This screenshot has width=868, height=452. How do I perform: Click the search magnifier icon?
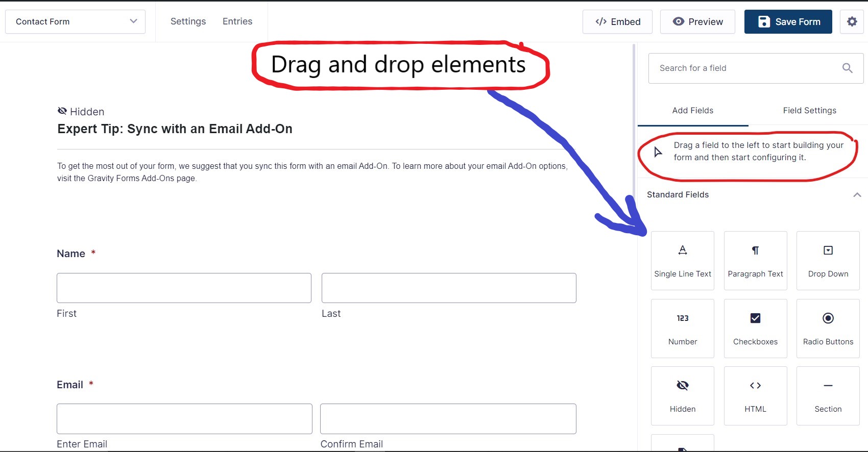848,68
